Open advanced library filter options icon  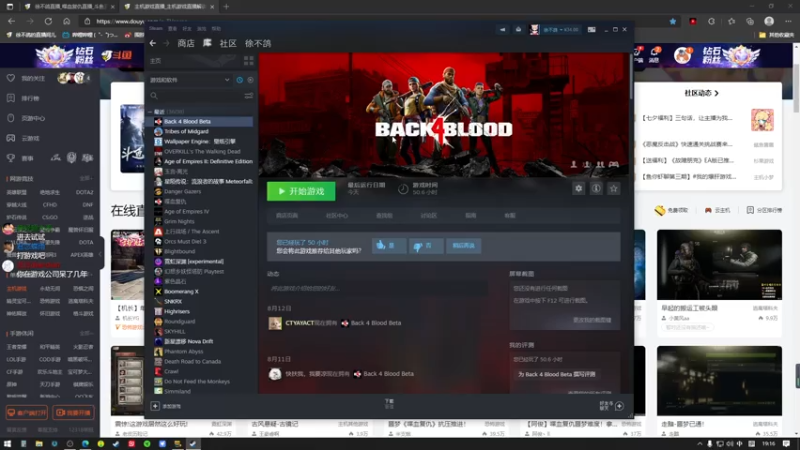pyautogui.click(x=248, y=95)
